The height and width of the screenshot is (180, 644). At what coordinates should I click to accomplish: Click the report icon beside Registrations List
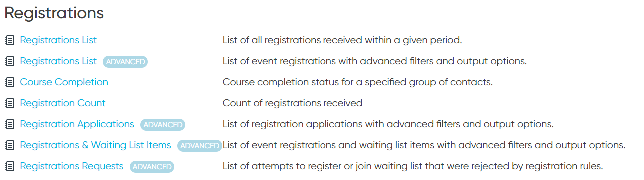click(10, 40)
